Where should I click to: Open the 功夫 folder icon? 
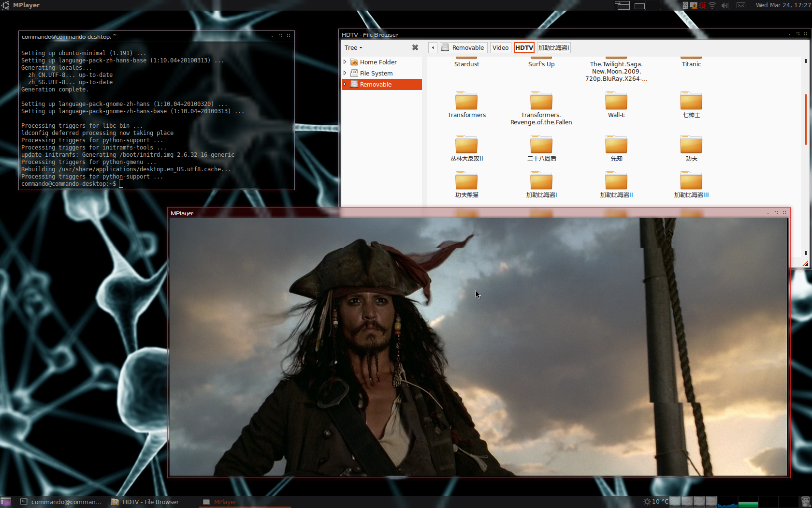[x=691, y=144]
